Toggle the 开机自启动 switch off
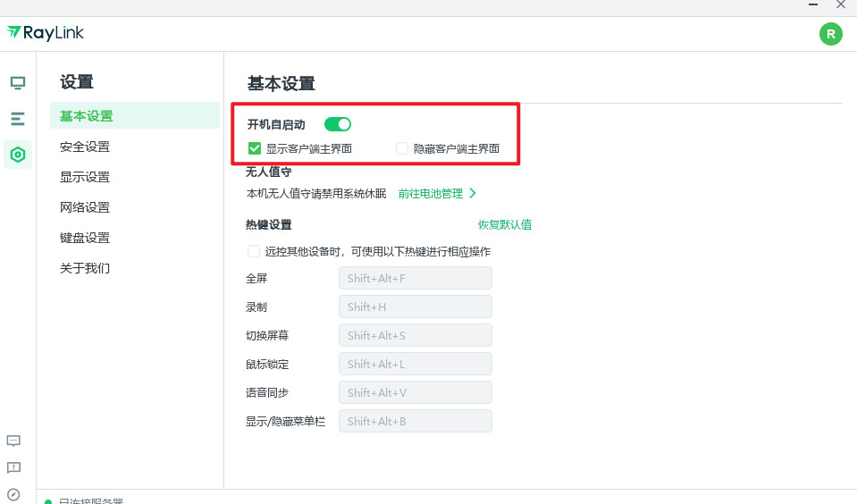 (x=338, y=124)
